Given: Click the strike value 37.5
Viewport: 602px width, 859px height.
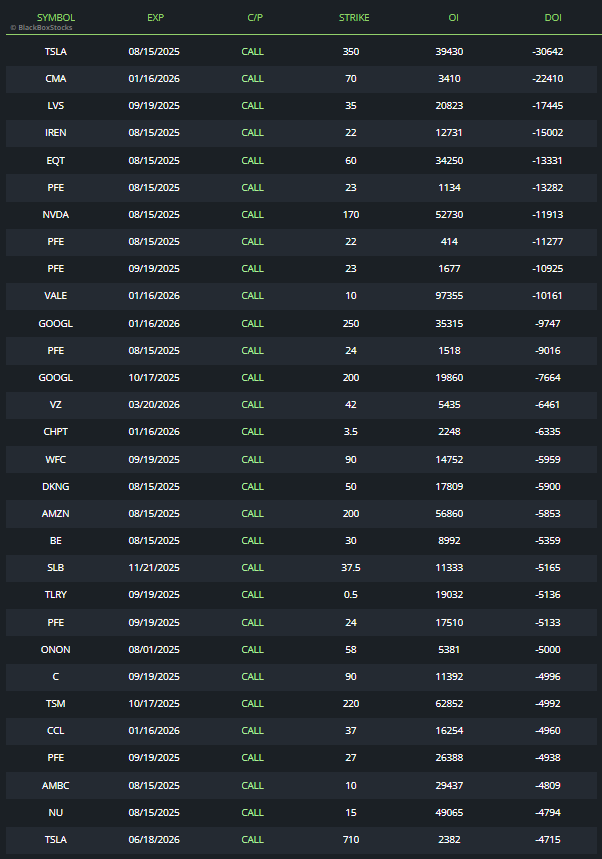Looking at the screenshot, I should click(x=351, y=568).
